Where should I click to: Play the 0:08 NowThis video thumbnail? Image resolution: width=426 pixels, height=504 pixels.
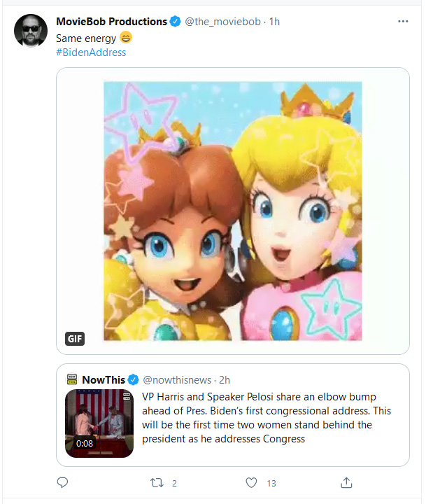click(x=99, y=423)
